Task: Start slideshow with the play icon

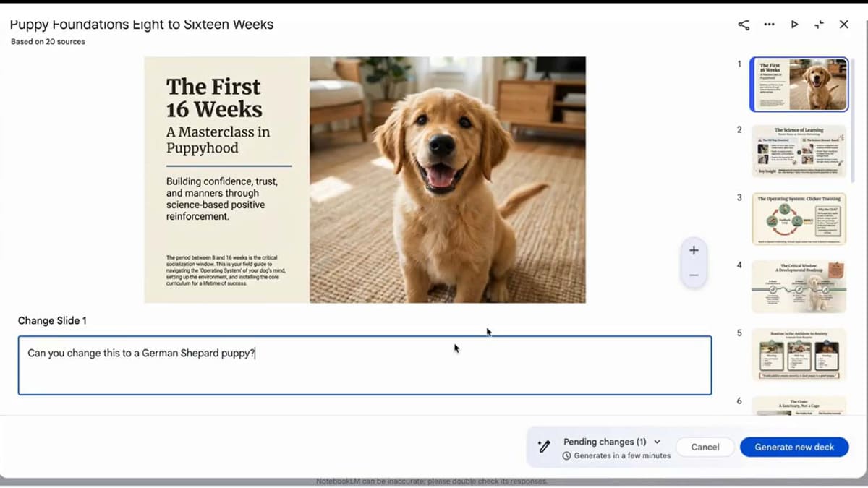Action: point(794,25)
